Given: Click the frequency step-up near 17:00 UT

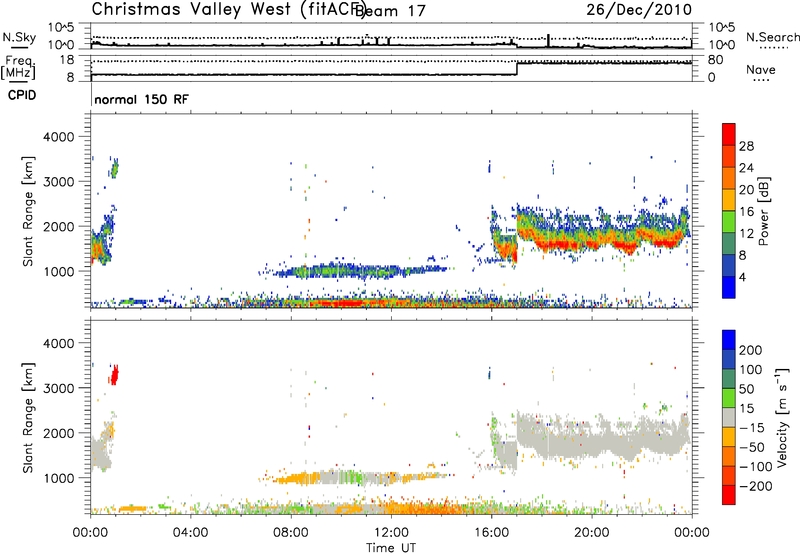Looking at the screenshot, I should click(517, 69).
